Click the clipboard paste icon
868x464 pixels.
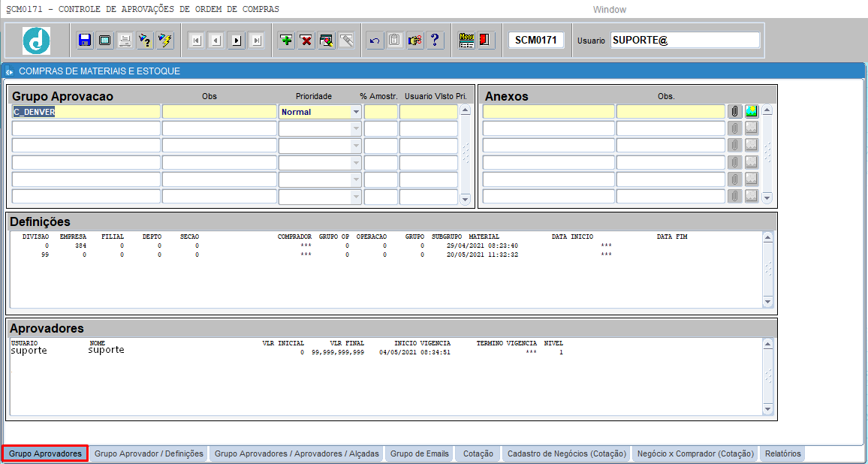coord(395,41)
